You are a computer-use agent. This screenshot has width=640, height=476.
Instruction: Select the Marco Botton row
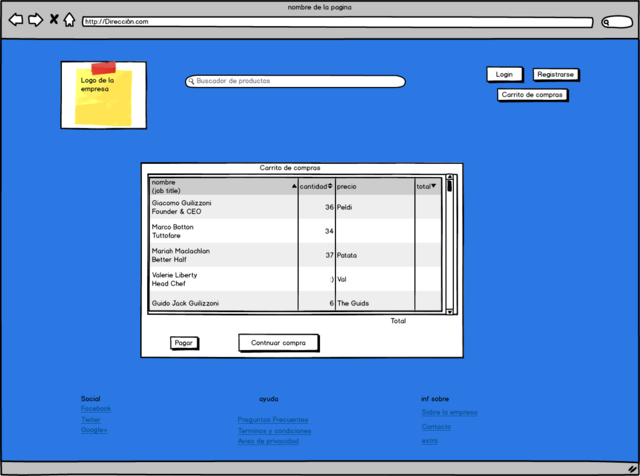296,231
